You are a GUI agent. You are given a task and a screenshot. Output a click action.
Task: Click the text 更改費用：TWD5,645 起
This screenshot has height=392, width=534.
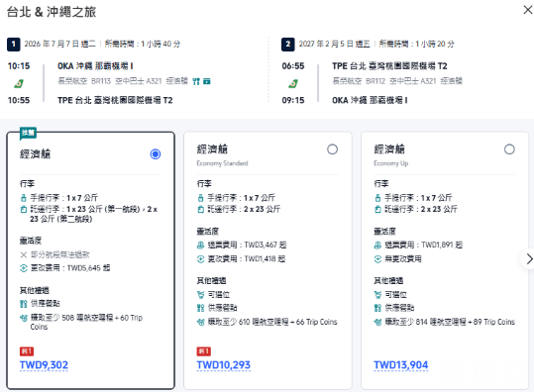70,268
